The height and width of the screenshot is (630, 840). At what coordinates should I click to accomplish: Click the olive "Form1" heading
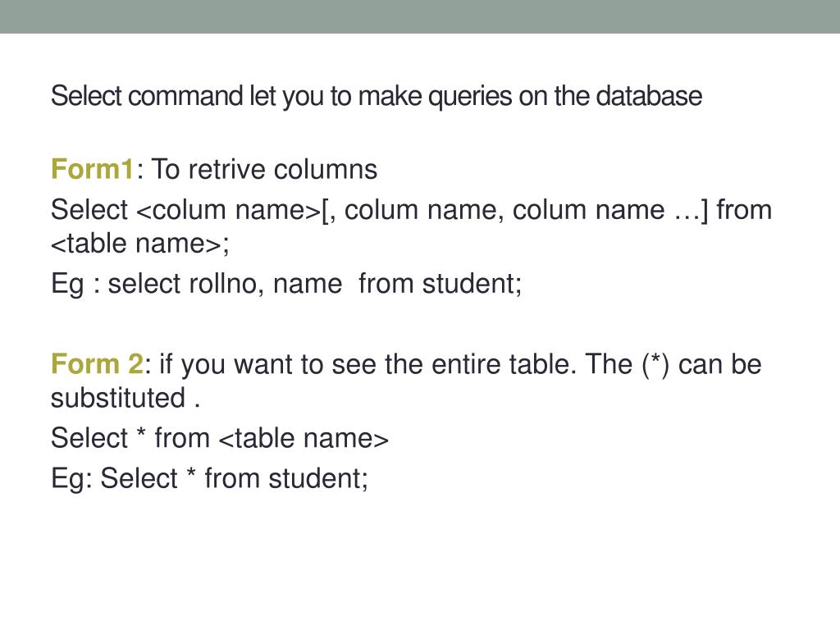(x=92, y=170)
